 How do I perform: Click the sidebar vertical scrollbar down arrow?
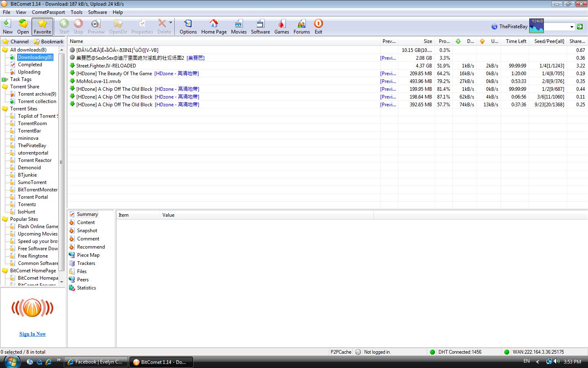tap(62, 282)
